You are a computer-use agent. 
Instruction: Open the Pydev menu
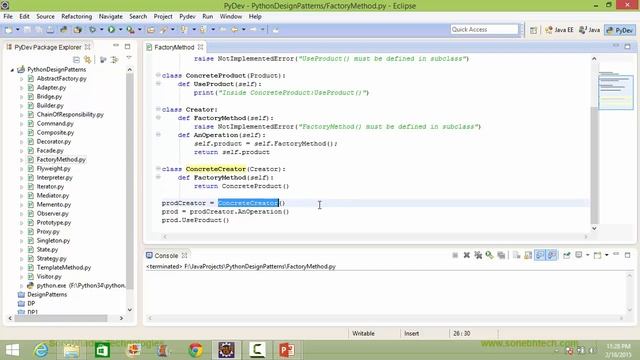[187, 16]
